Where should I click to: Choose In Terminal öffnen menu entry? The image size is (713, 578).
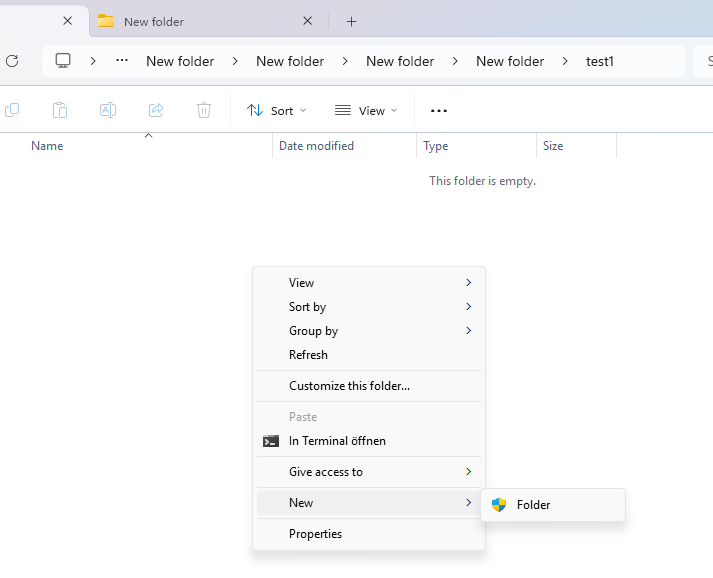tap(369, 441)
